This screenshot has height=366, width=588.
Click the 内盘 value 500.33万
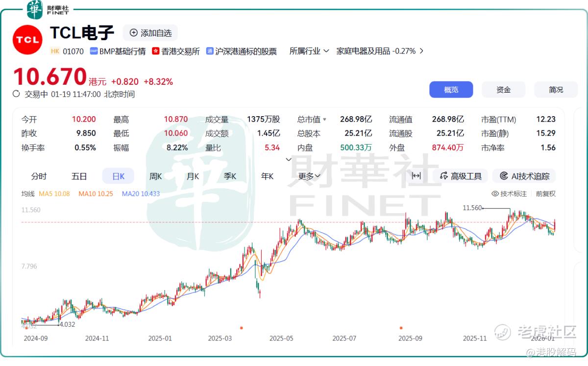(x=356, y=147)
